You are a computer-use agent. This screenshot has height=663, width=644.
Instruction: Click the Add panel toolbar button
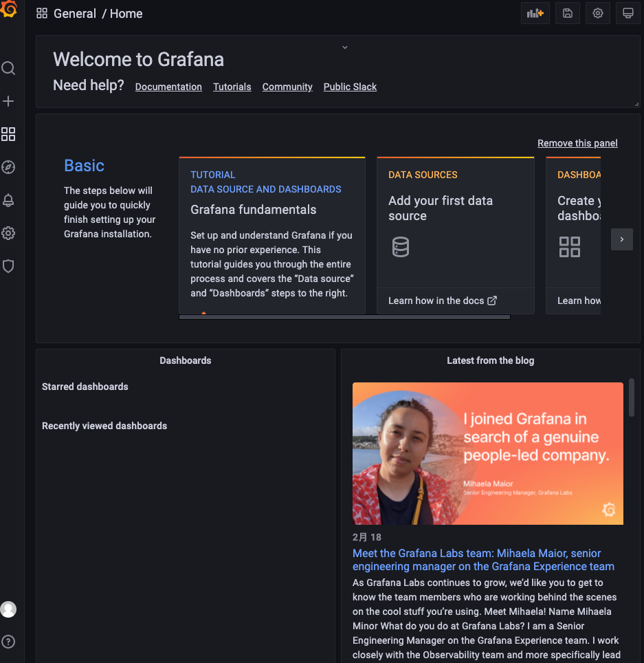[535, 13]
